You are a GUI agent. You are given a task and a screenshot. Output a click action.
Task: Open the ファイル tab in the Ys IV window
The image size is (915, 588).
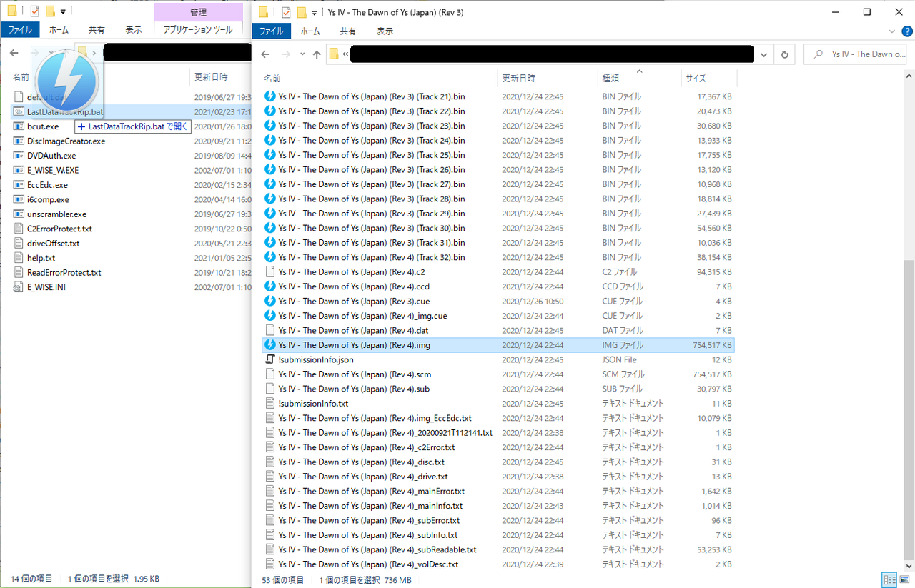272,31
